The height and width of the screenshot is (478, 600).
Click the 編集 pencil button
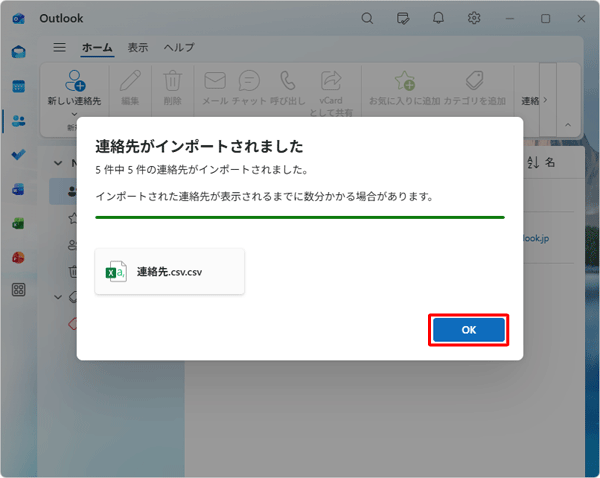(x=130, y=88)
